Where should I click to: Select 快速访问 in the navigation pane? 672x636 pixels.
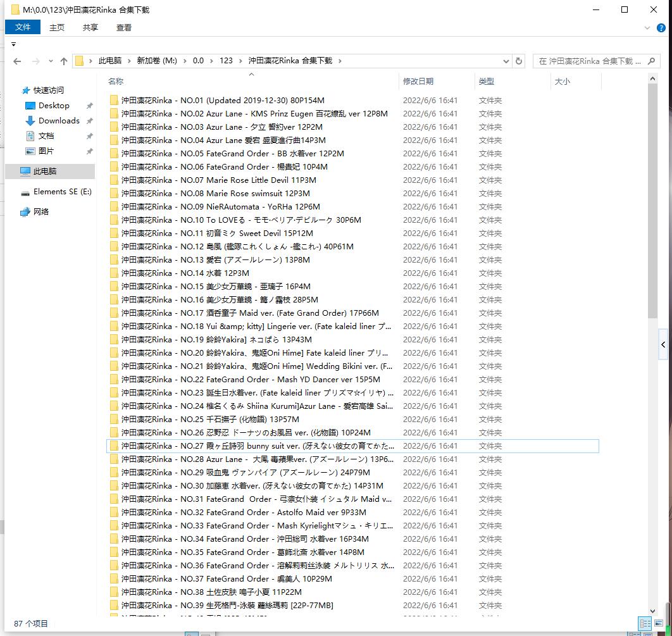pos(49,90)
